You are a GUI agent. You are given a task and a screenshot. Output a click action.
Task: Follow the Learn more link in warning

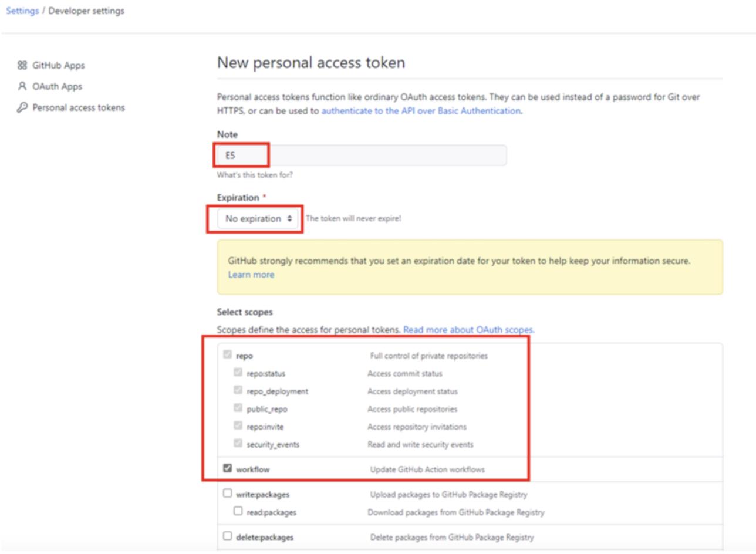click(x=251, y=274)
